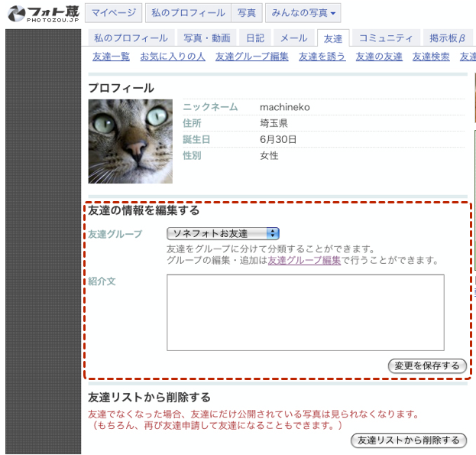Viewport: 476px width, 455px height.
Task: Open the 友達検索 link
Action: pos(431,57)
